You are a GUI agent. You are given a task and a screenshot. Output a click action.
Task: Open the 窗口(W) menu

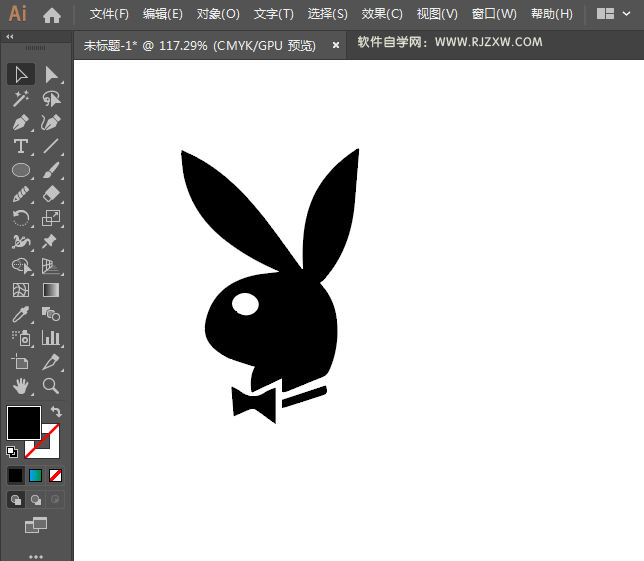pyautogui.click(x=494, y=14)
